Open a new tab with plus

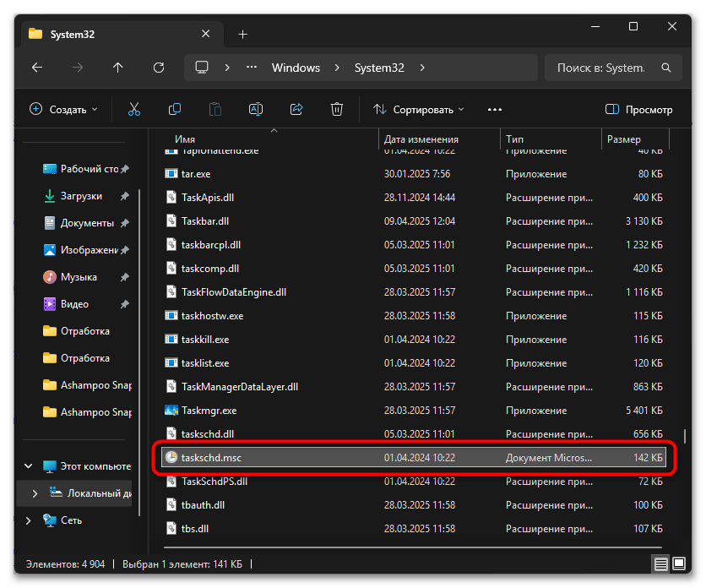242,35
